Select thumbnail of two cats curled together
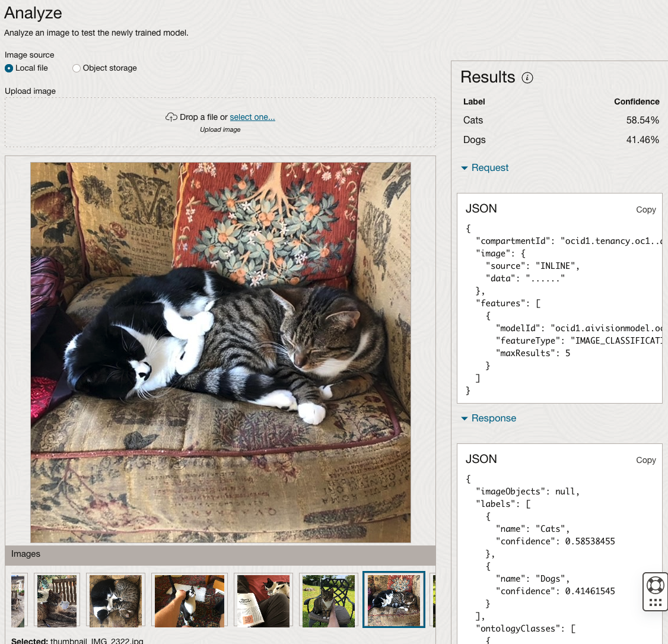 (x=116, y=600)
